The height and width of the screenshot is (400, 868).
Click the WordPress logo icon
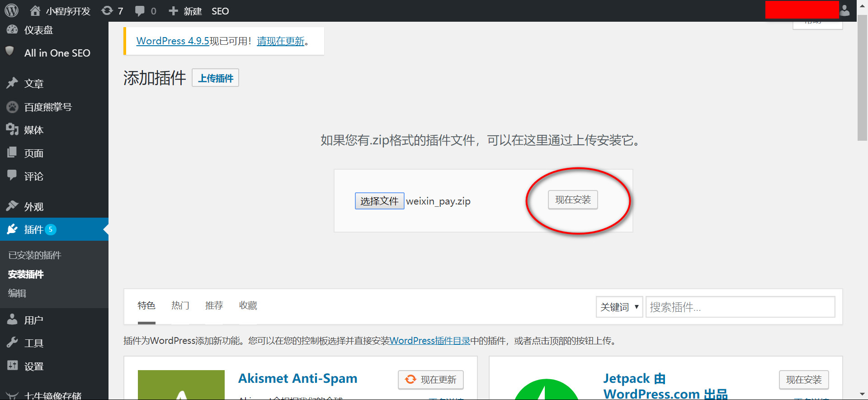tap(11, 10)
